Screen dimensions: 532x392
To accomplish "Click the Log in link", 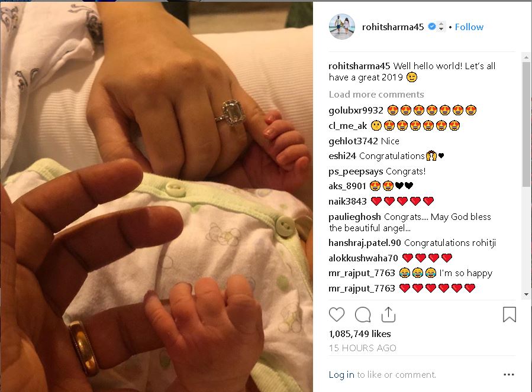I will (341, 375).
